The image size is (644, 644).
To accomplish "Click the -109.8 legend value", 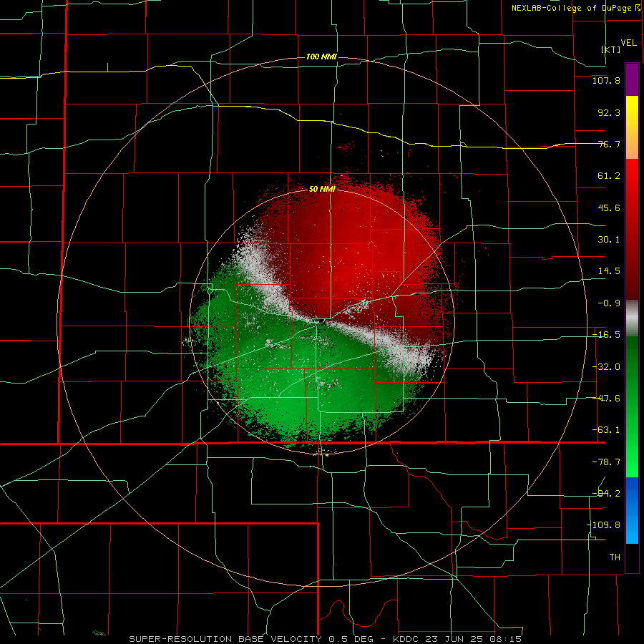I will click(x=604, y=525).
